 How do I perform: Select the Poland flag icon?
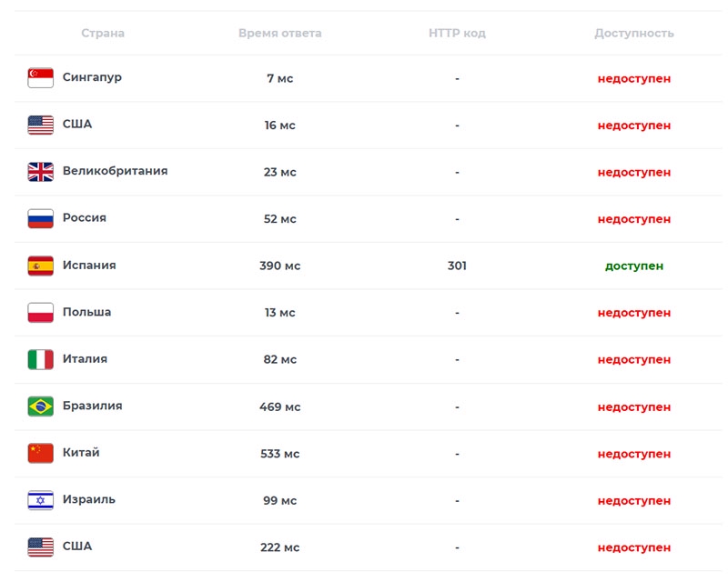pyautogui.click(x=40, y=312)
